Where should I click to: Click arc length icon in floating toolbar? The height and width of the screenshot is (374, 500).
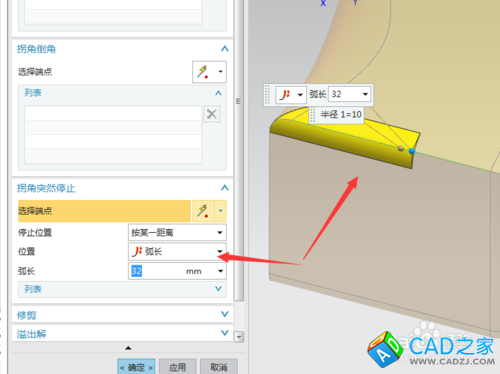(x=285, y=95)
